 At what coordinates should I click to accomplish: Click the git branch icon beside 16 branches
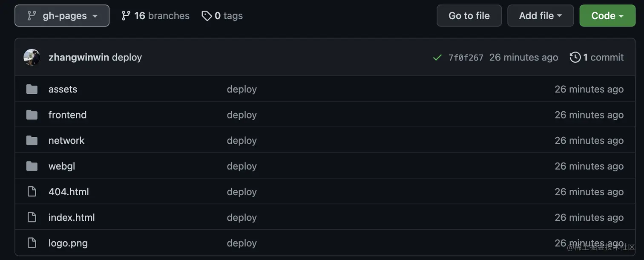pos(126,16)
